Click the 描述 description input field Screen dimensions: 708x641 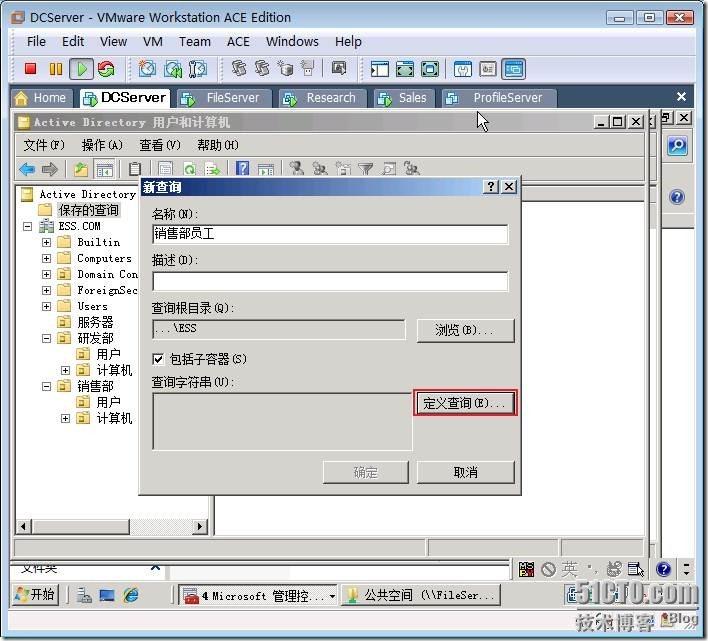pyautogui.click(x=330, y=281)
